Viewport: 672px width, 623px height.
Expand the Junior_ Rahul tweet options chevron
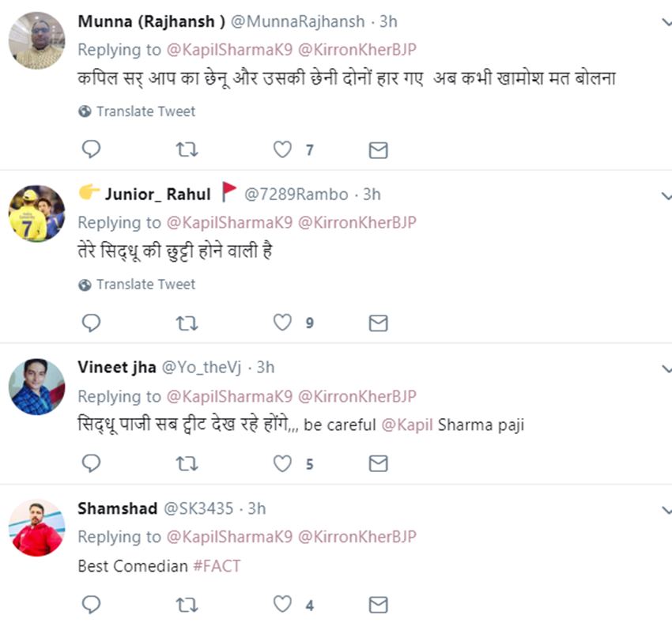coord(666,195)
